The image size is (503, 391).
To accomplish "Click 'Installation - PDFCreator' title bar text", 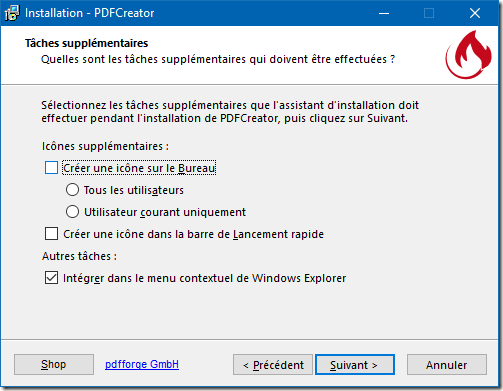I will coord(90,13).
